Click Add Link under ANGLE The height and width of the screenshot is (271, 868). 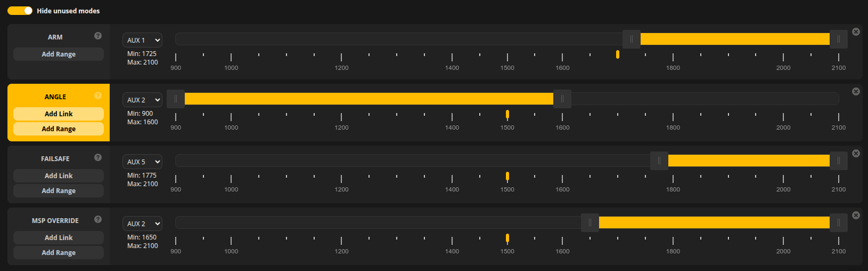pyautogui.click(x=59, y=114)
